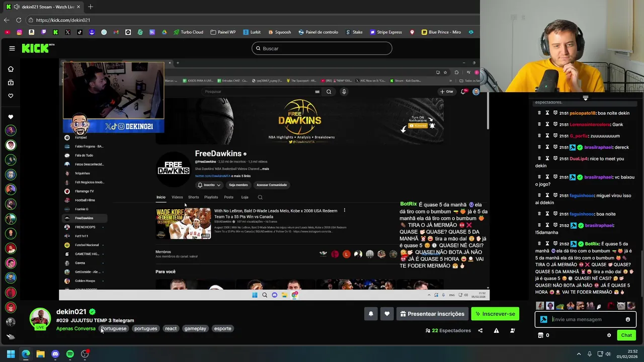Mute the dekin021 Stream tab audio

[17, 7]
